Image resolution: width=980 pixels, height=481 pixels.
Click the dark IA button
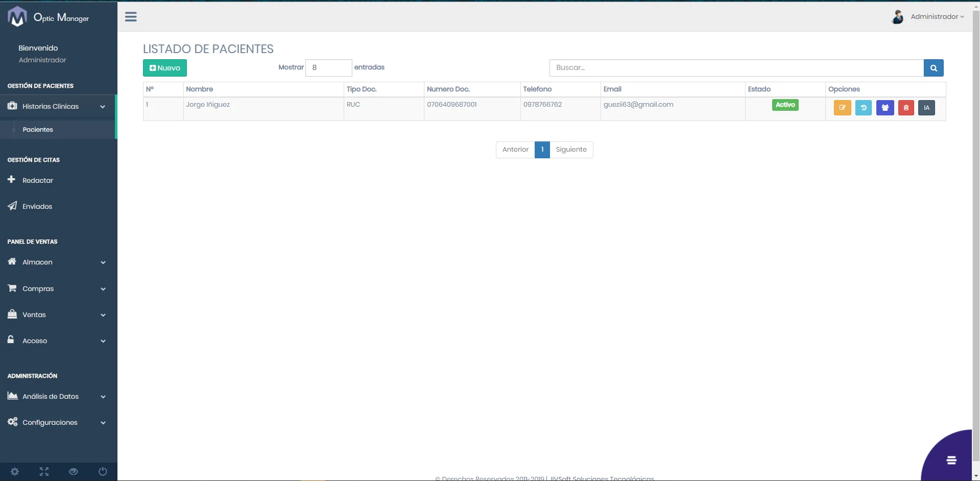pyautogui.click(x=926, y=108)
